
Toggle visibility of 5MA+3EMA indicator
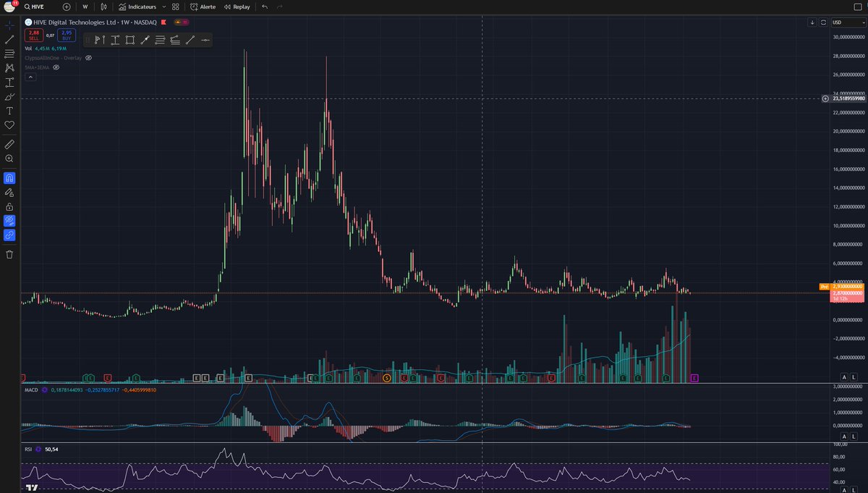coord(56,67)
